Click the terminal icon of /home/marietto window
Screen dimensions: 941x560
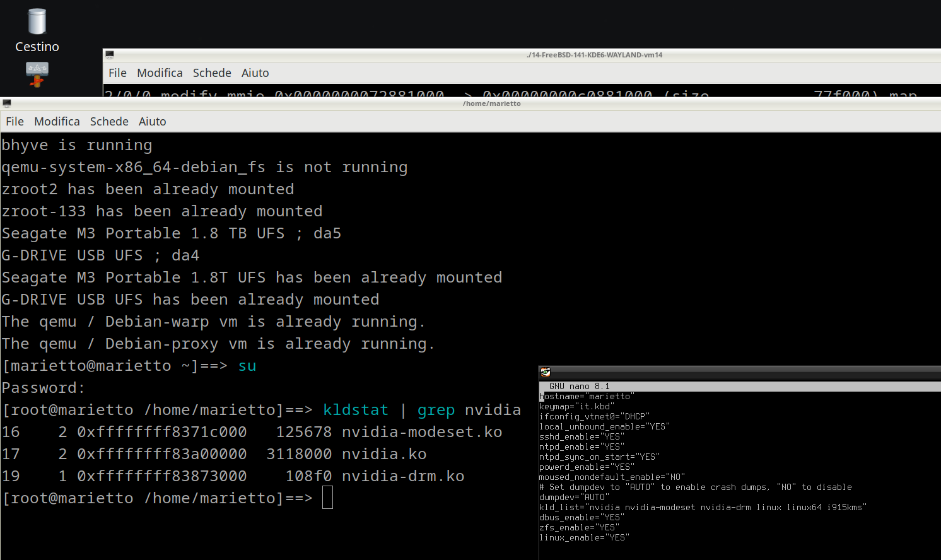point(7,103)
